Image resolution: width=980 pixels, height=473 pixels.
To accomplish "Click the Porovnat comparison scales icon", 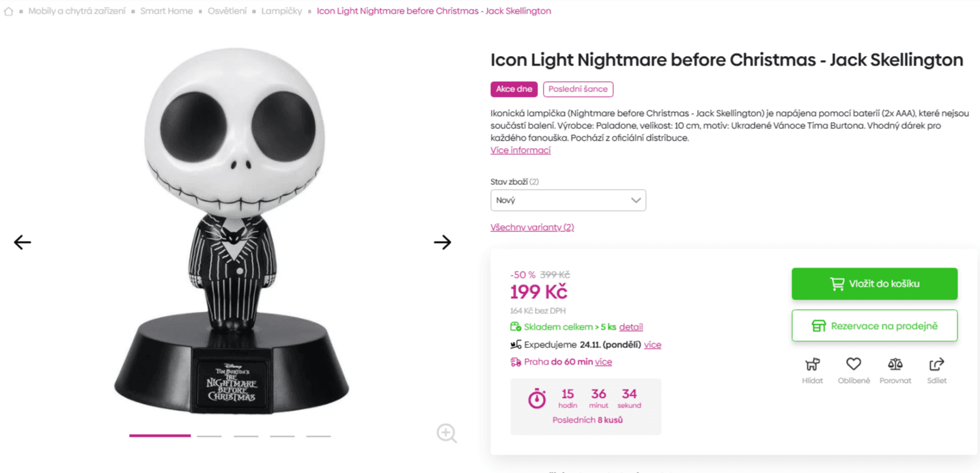I will 895,364.
